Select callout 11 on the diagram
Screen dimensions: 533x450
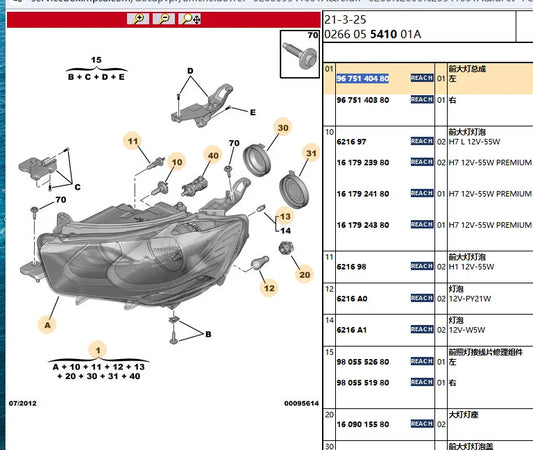pyautogui.click(x=133, y=141)
